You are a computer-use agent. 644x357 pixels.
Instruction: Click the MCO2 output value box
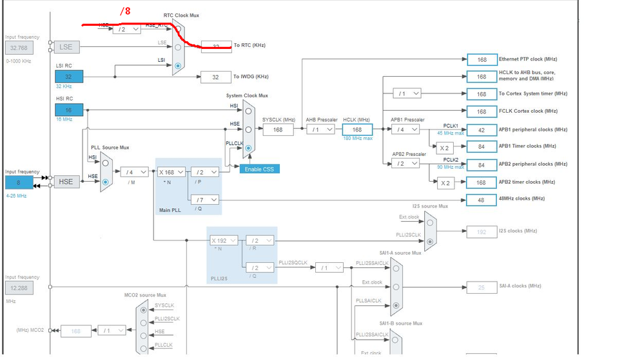tap(76, 331)
